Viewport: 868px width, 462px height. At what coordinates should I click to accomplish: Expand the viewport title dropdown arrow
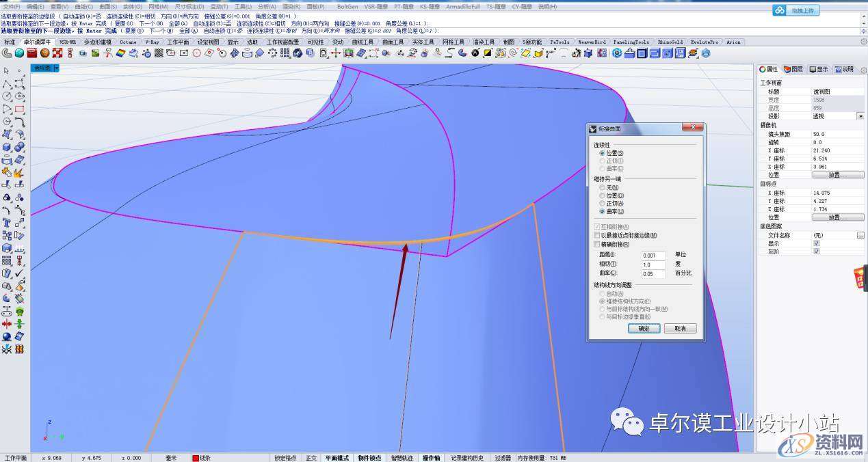pyautogui.click(x=56, y=68)
